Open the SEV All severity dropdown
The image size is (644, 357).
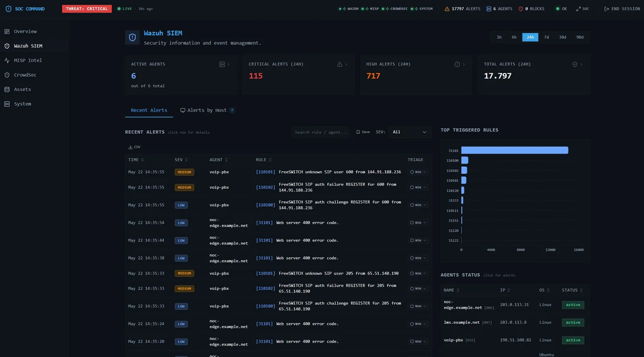point(410,132)
